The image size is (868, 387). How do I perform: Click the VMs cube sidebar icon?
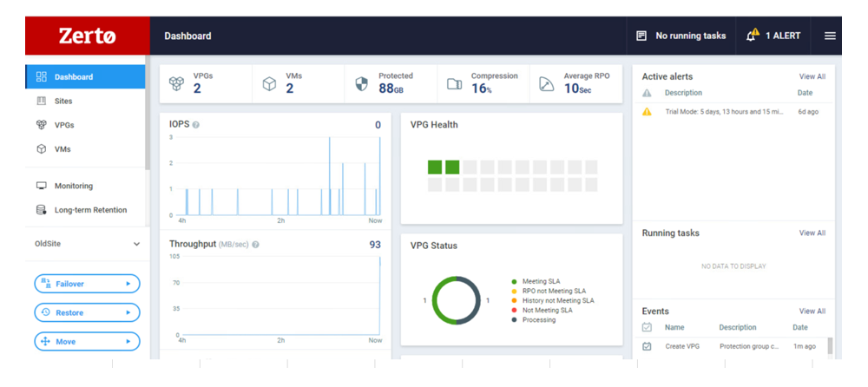point(41,149)
